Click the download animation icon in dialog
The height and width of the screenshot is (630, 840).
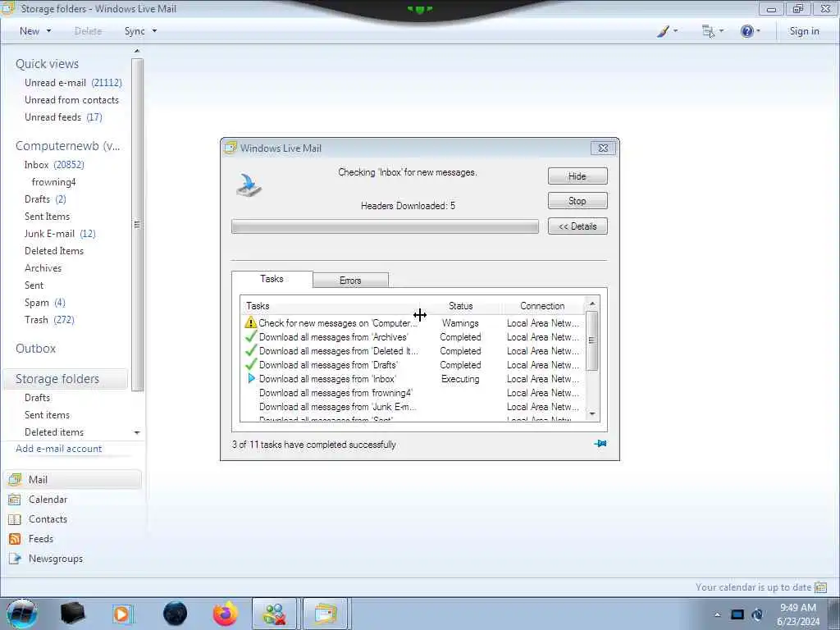(249, 185)
